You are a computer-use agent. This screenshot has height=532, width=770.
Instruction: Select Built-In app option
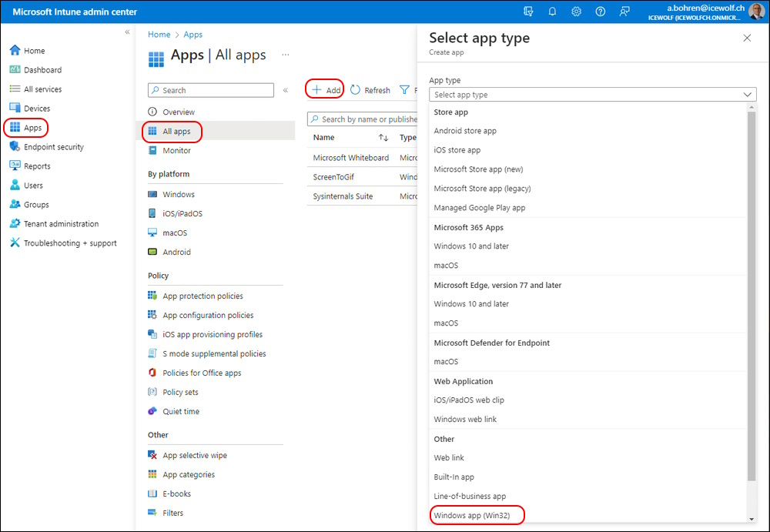(454, 477)
